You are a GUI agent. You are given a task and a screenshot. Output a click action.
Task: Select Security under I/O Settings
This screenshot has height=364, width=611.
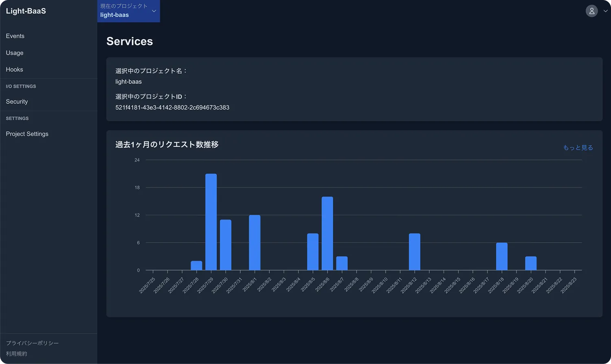pyautogui.click(x=17, y=102)
